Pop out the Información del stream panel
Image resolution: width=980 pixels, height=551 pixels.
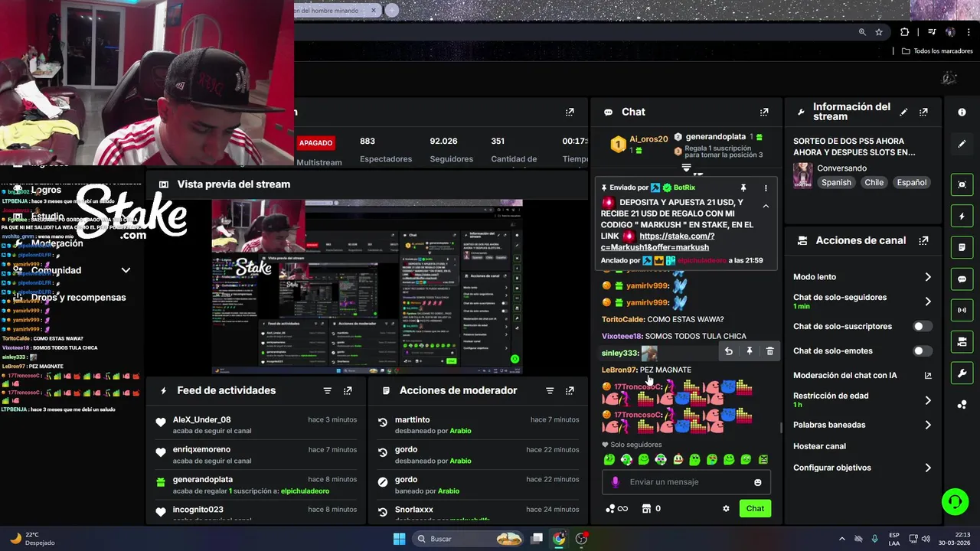point(923,112)
